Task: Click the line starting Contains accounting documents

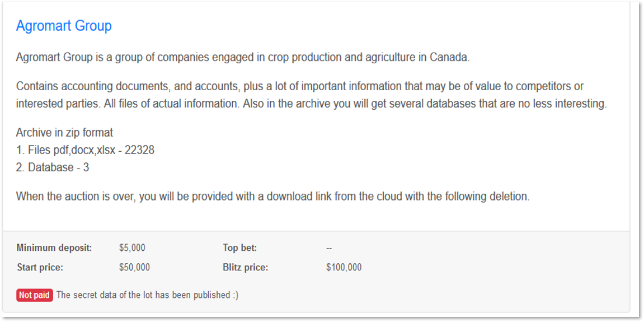Action: coord(300,86)
